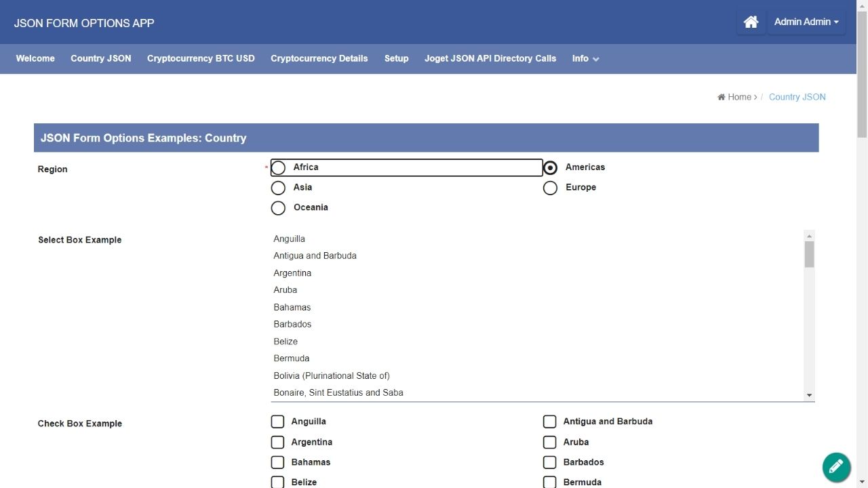Screen dimensions: 868x488
Task: Open Joget JSON API Directory Calls
Action: [490, 58]
